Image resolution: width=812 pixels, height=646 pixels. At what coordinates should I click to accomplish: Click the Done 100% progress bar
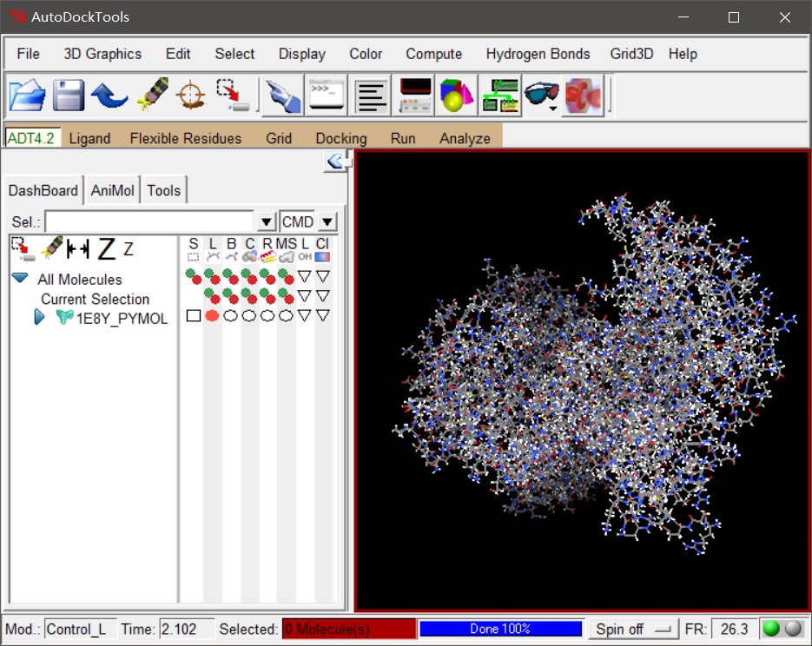(x=500, y=629)
